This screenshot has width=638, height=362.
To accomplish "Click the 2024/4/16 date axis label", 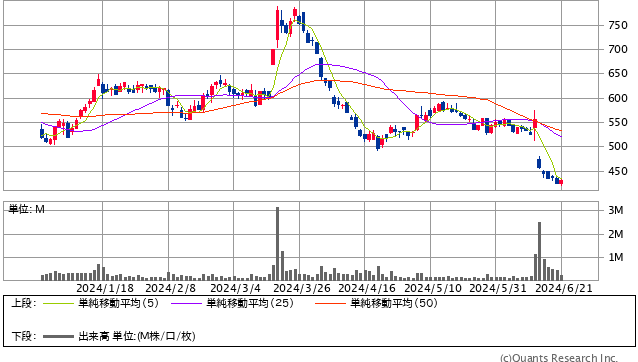I will [x=367, y=288].
